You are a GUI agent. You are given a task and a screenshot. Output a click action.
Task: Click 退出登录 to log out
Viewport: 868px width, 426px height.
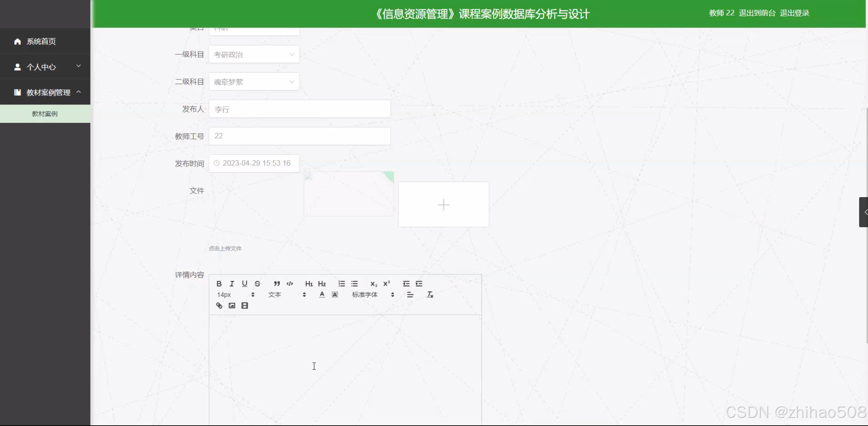coord(795,13)
